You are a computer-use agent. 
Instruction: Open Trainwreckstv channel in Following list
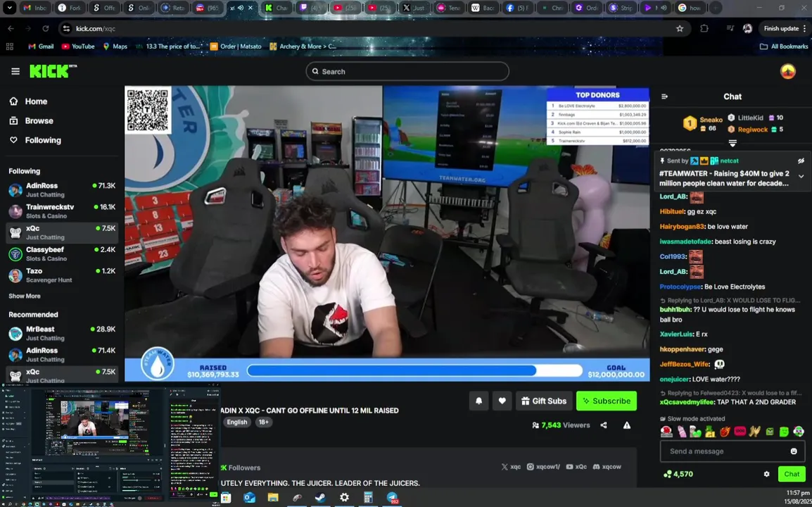click(x=62, y=211)
